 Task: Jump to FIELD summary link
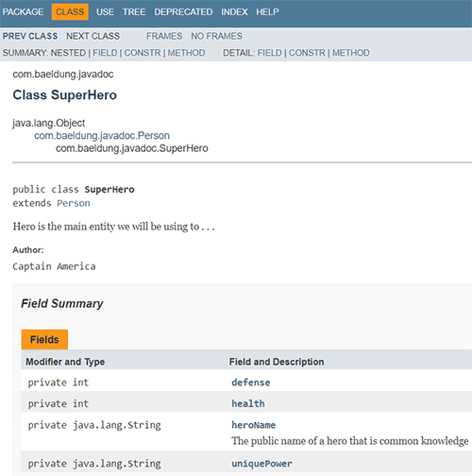click(105, 53)
